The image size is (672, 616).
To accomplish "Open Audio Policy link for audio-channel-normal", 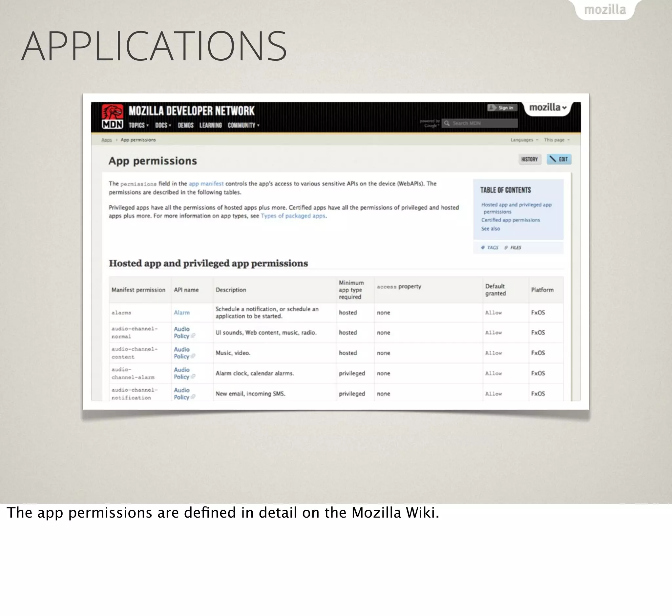I will click(x=182, y=332).
